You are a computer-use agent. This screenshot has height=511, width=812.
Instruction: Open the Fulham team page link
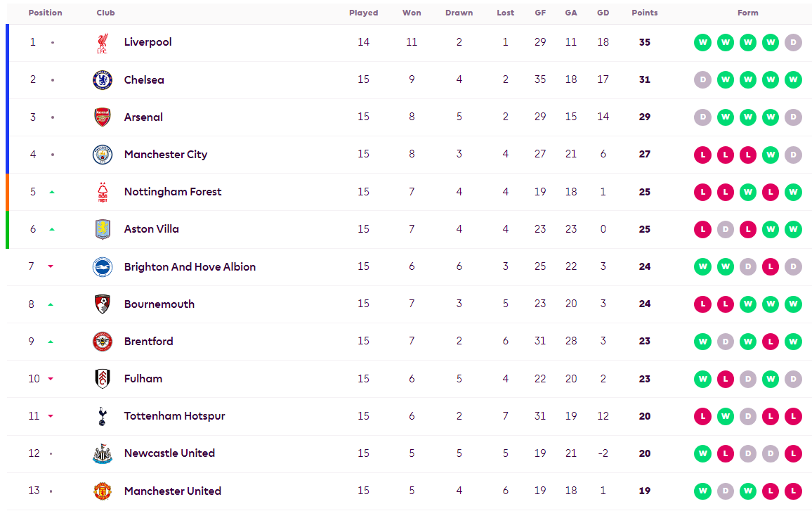[143, 379]
